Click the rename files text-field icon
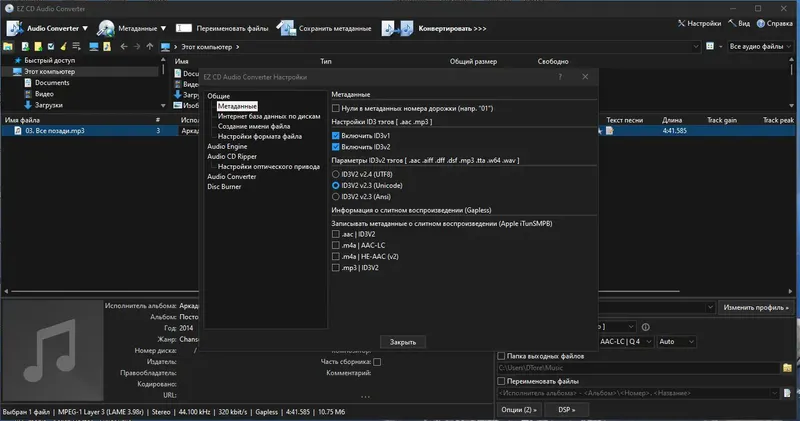The height and width of the screenshot is (421, 800). (184, 29)
